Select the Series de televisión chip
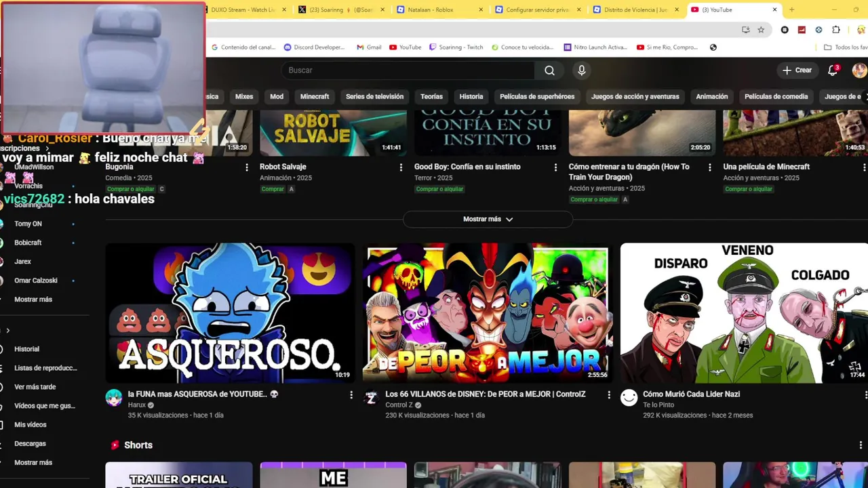Screen dimensions: 868x488 click(374, 96)
